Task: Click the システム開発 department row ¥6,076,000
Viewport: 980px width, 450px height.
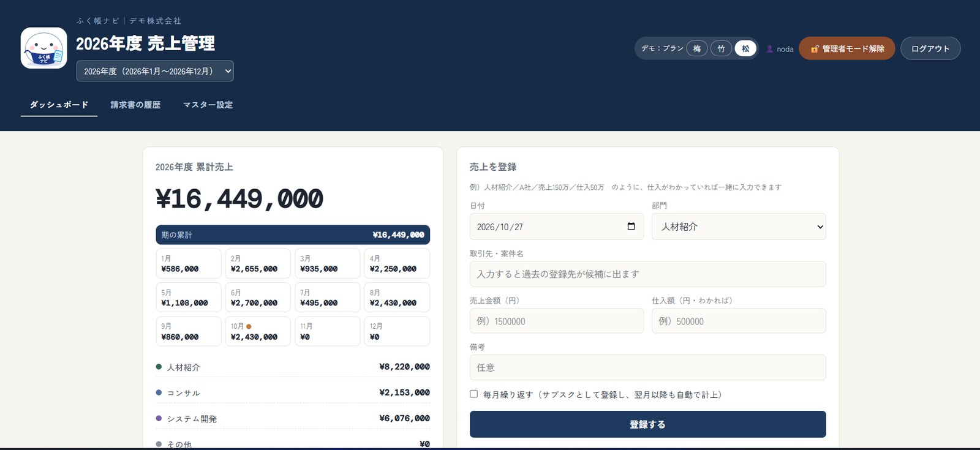Action: [x=293, y=418]
